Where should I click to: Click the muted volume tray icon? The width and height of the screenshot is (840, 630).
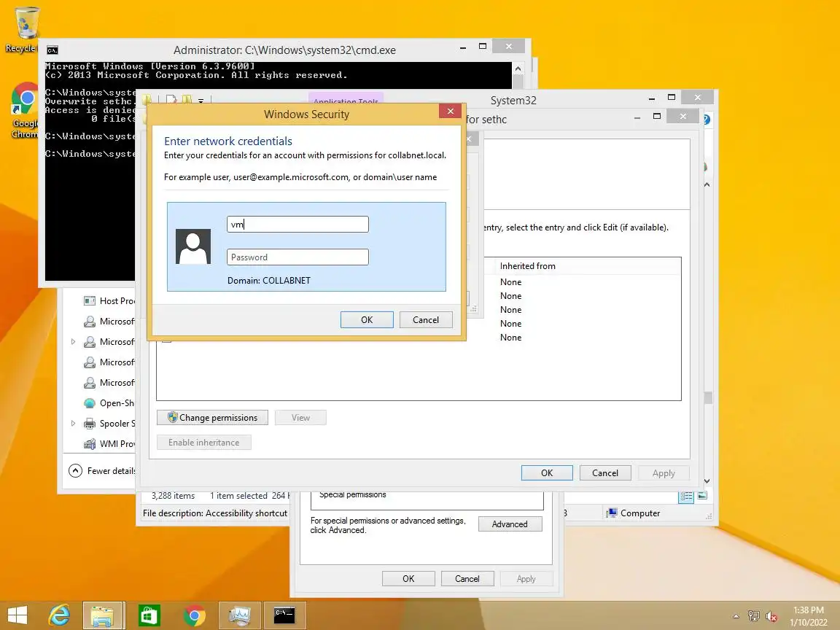[771, 617]
